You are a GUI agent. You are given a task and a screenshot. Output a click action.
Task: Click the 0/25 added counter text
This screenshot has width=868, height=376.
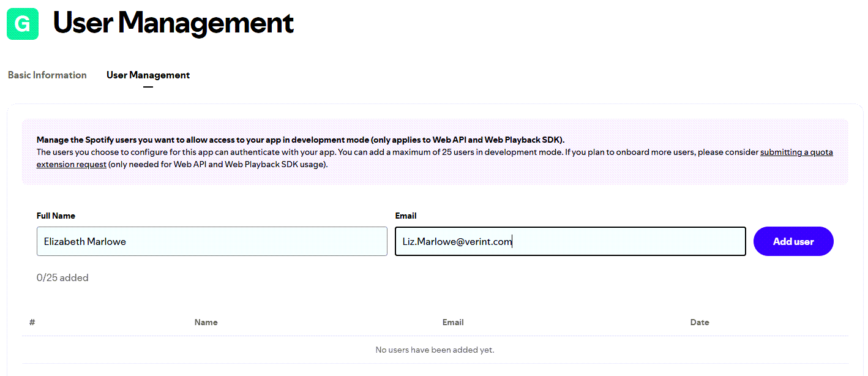(x=62, y=277)
